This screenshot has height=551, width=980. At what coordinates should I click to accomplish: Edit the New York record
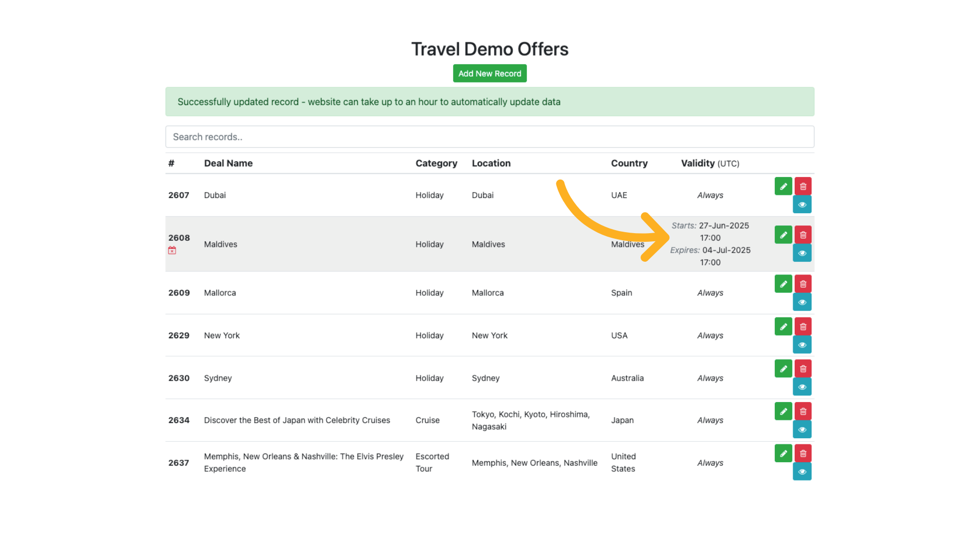(783, 326)
